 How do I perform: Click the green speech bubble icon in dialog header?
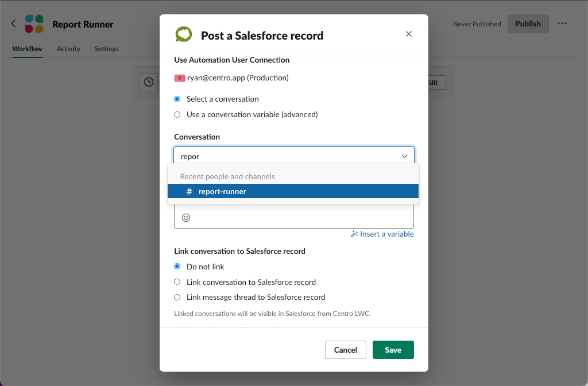click(x=183, y=34)
